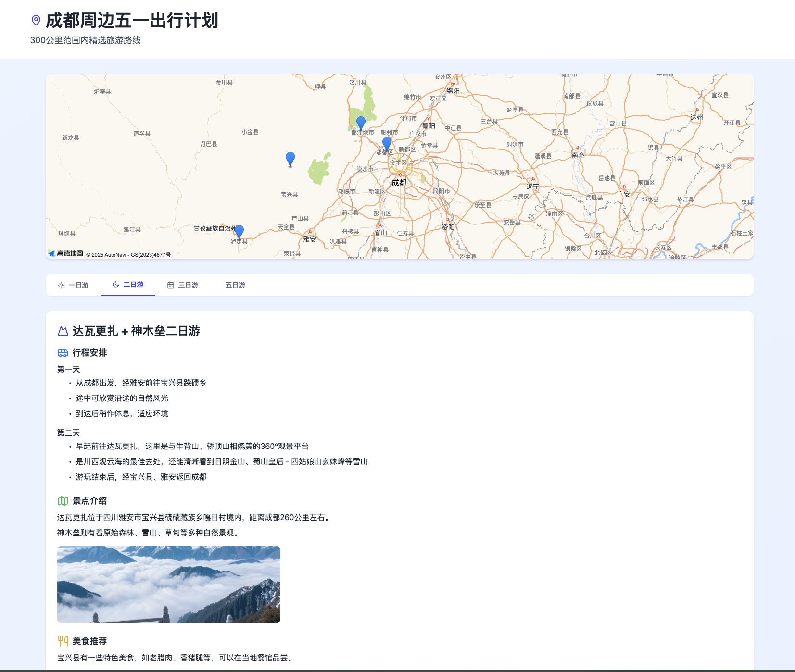Click the bus icon next to 行程安排
The height and width of the screenshot is (672, 795).
(63, 353)
